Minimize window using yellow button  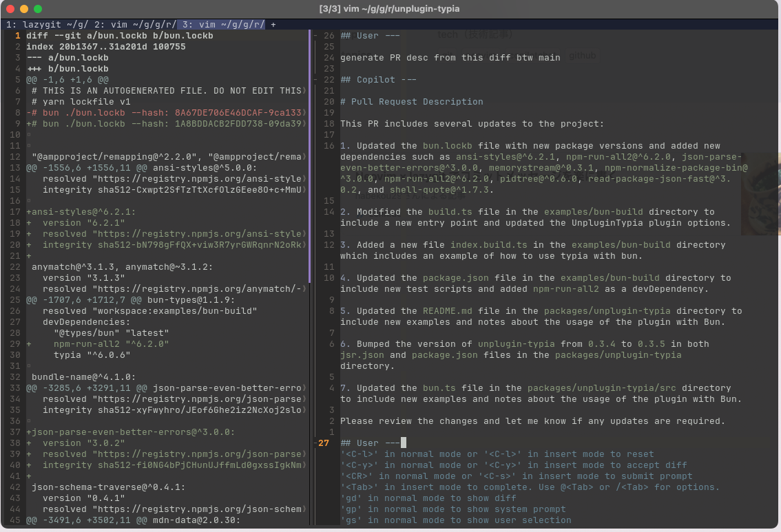click(23, 9)
